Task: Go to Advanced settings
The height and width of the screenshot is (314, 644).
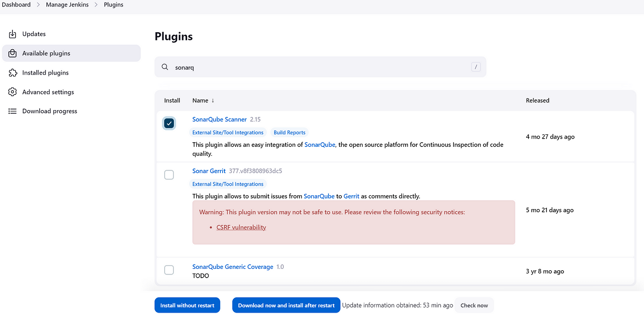Action: point(71,92)
